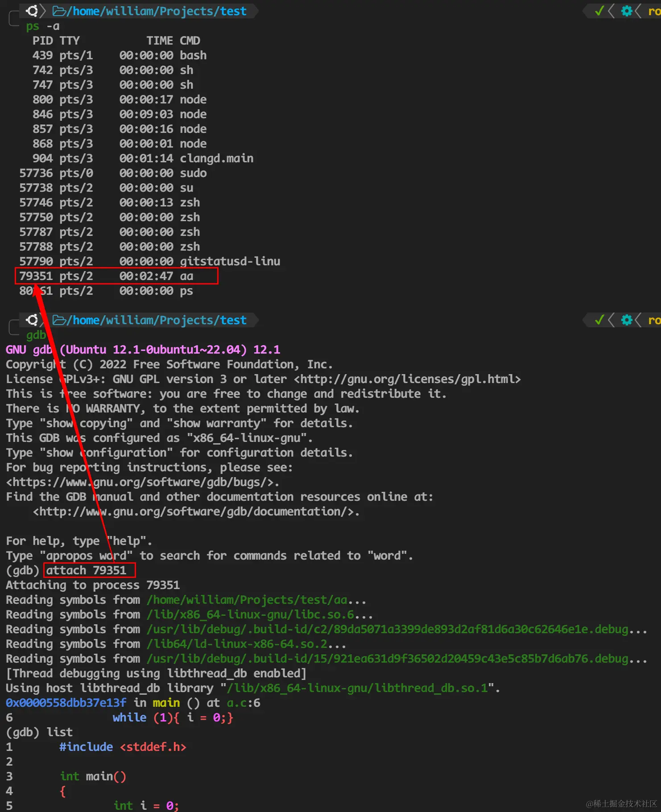Click the 'int main()' source line
This screenshot has height=812, width=661.
coord(93,776)
